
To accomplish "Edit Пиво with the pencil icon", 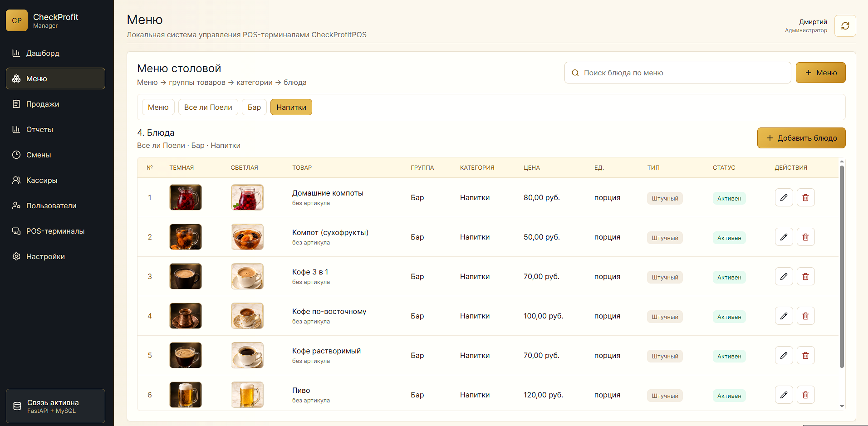I will point(784,395).
